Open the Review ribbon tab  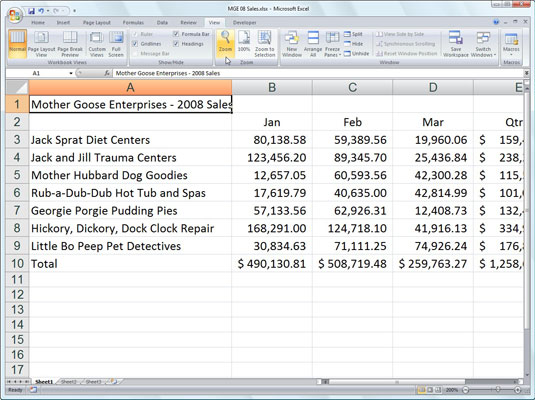tap(188, 23)
